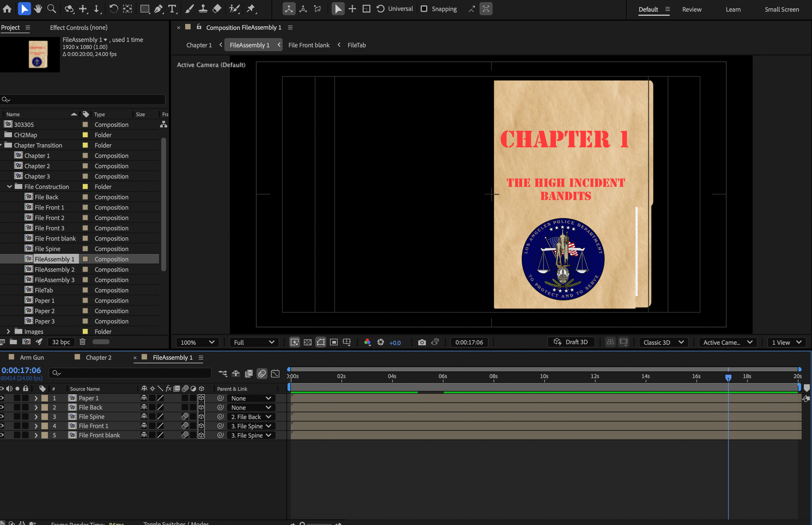This screenshot has height=525, width=812.
Task: Hide the File Front 1 layer
Action: 2,426
